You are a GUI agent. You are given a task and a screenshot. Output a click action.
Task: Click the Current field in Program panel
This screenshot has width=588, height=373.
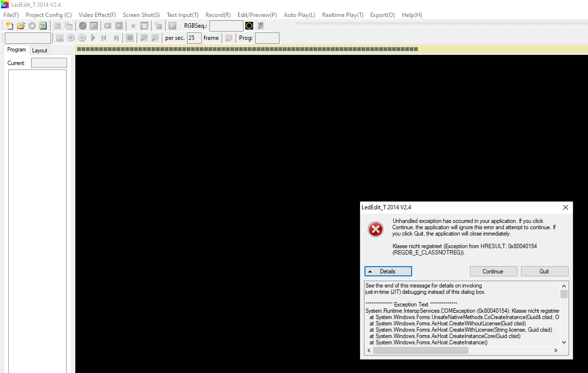click(x=49, y=63)
